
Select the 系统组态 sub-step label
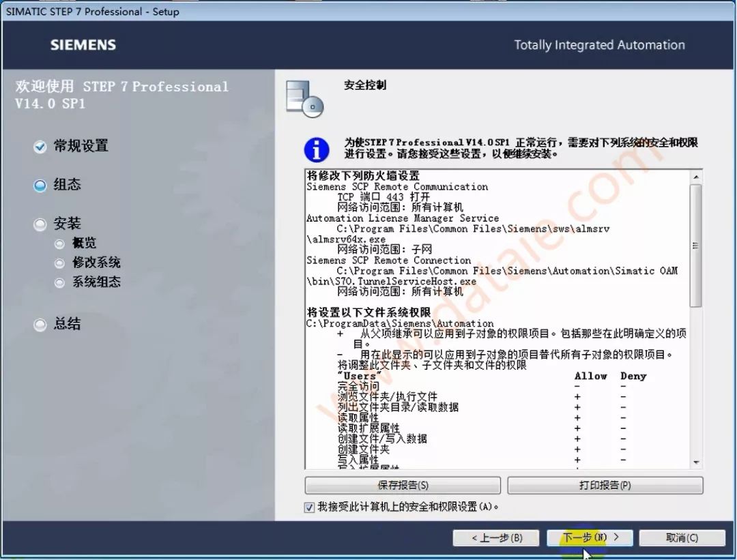[x=96, y=282]
